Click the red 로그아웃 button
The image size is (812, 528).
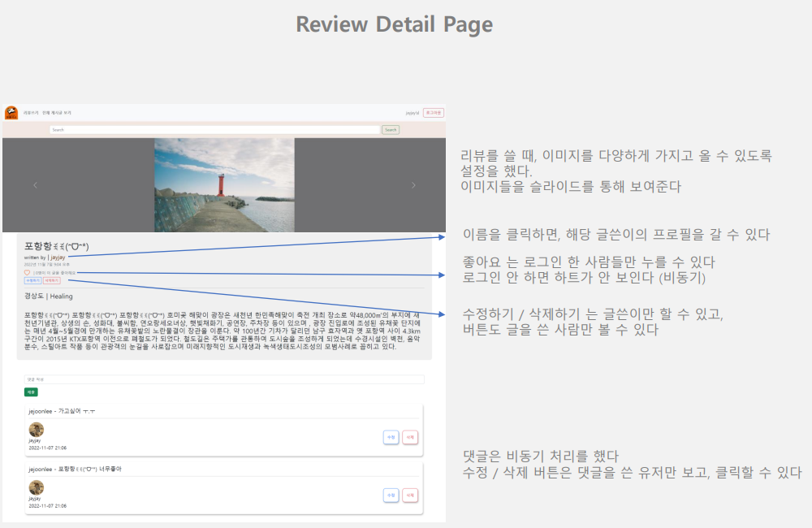coord(434,113)
